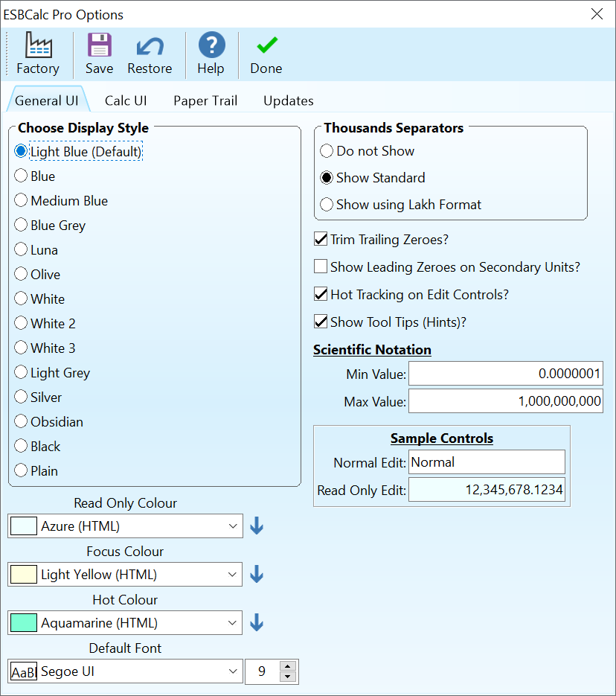Close the ESBCalc Pro Options window
This screenshot has height=696, width=616.
[x=597, y=13]
